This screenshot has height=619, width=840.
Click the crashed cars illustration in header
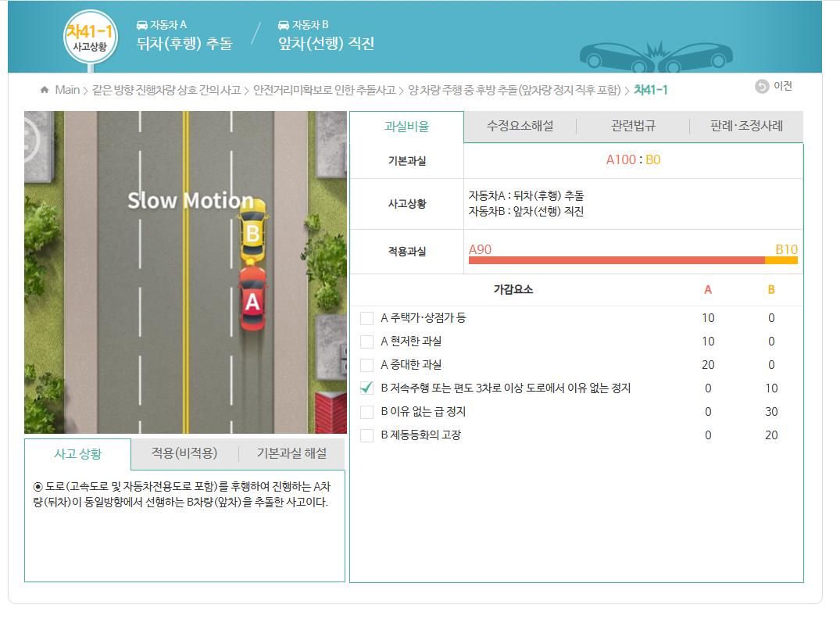coord(655,55)
